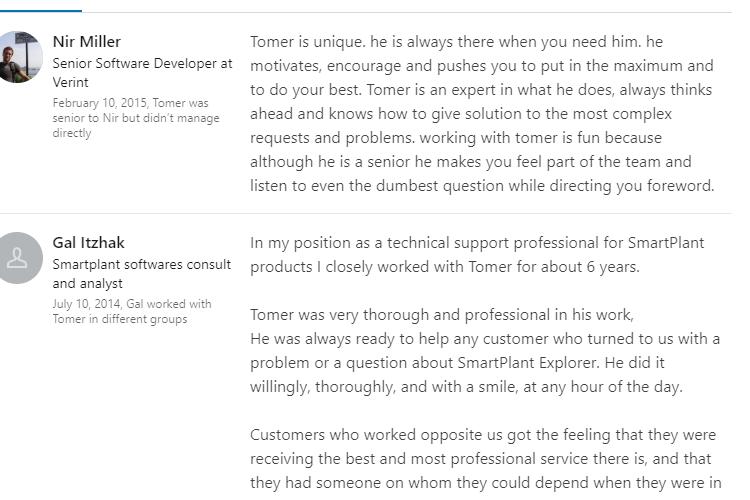
Task: Select the line 'listen to even the dumbest question'
Action: coord(482,186)
